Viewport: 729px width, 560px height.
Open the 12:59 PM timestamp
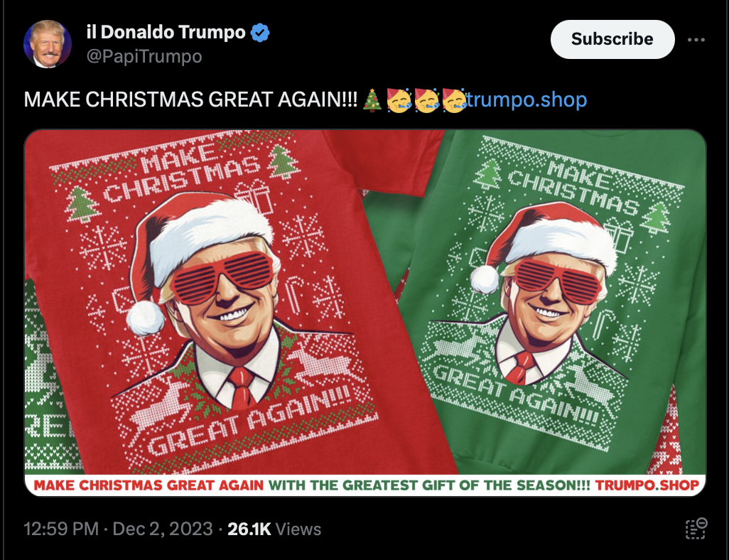point(61,529)
